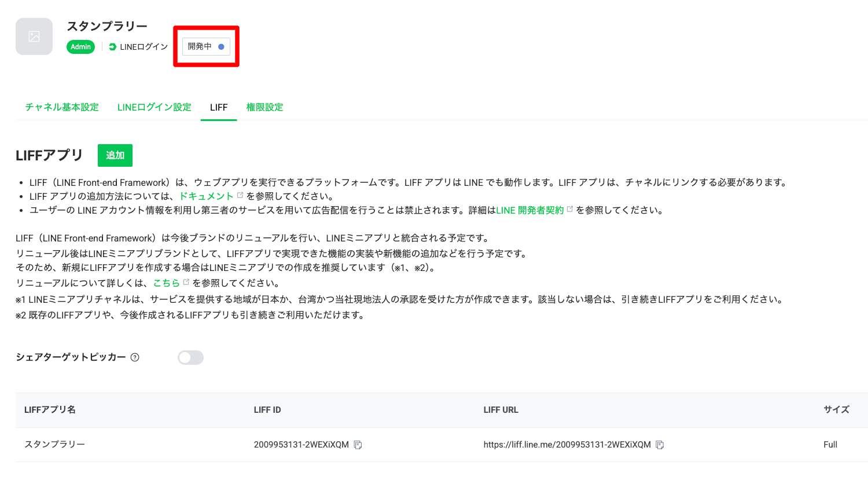Go to the 権限設定 tab
The height and width of the screenshot is (491, 868).
pos(264,107)
